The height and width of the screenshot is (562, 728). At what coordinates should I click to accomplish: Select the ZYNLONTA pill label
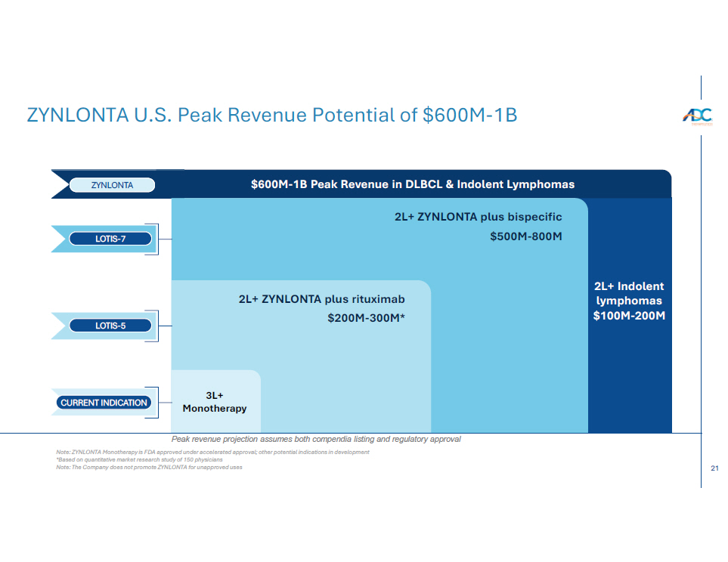click(112, 185)
